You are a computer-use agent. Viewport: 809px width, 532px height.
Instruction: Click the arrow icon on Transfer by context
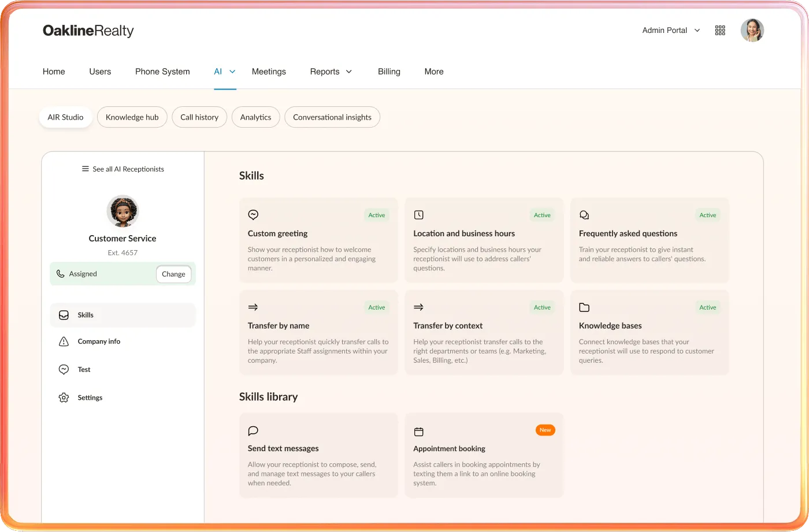coord(418,307)
